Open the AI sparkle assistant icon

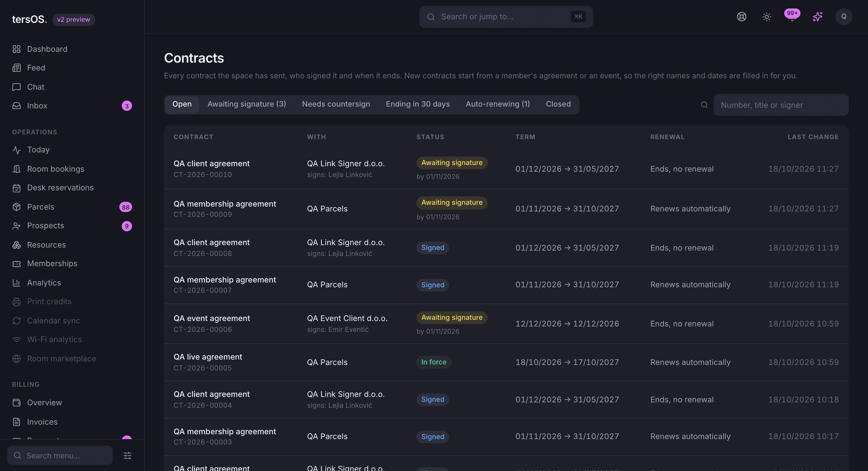coord(817,17)
